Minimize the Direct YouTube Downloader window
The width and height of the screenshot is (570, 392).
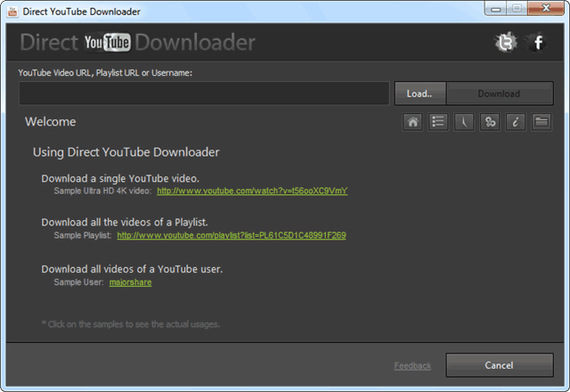tap(495, 9)
